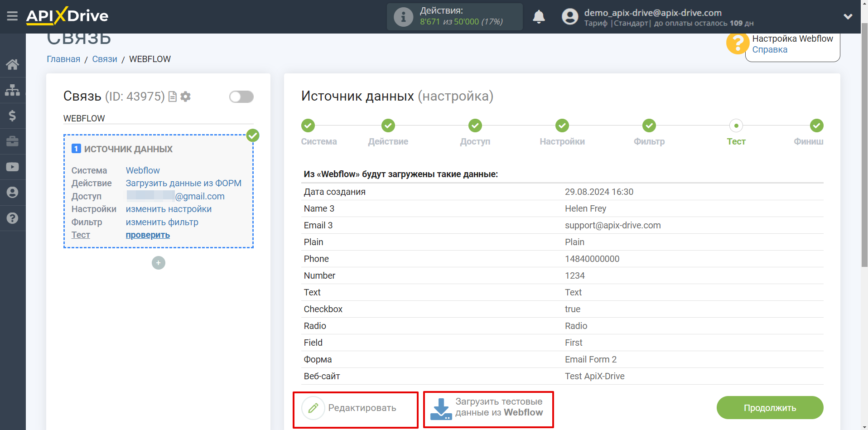
Task: Click Загрузить данные из ФОРМ link
Action: click(183, 183)
